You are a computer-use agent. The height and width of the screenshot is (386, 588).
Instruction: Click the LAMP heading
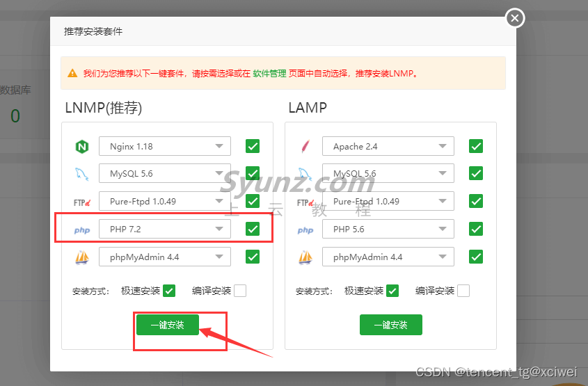coord(308,108)
